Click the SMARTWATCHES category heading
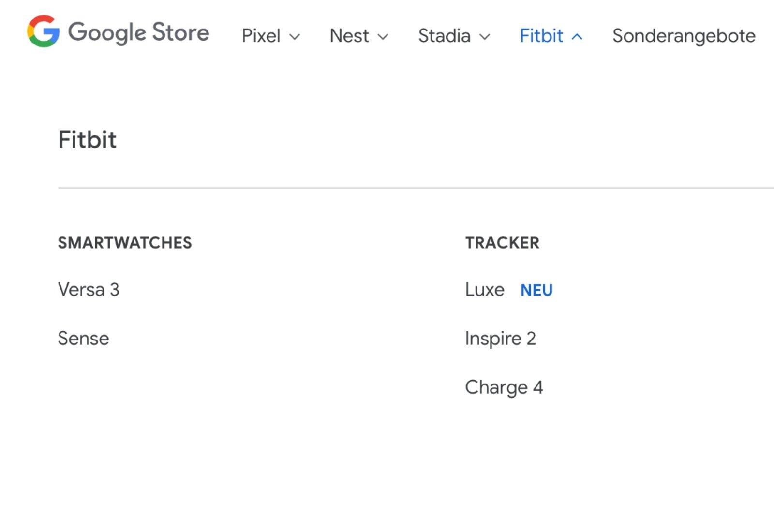774x532 pixels. [125, 243]
